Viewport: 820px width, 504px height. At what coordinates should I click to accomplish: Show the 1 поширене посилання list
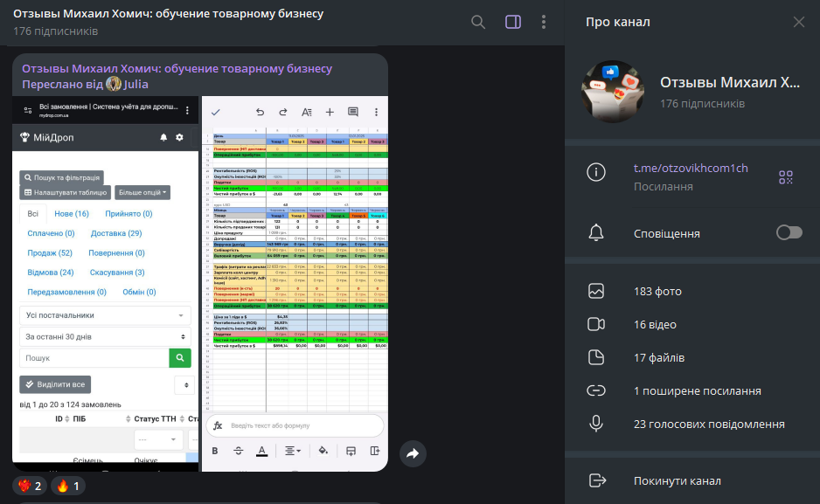pyautogui.click(x=697, y=391)
